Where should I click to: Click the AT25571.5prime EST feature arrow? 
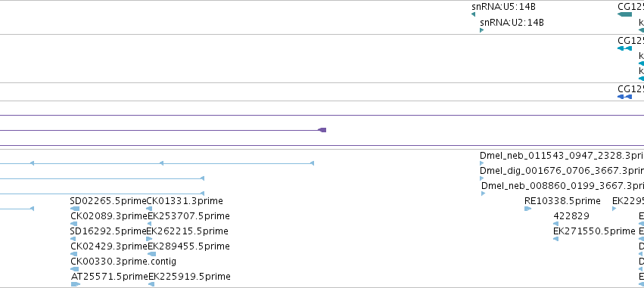[76, 284]
